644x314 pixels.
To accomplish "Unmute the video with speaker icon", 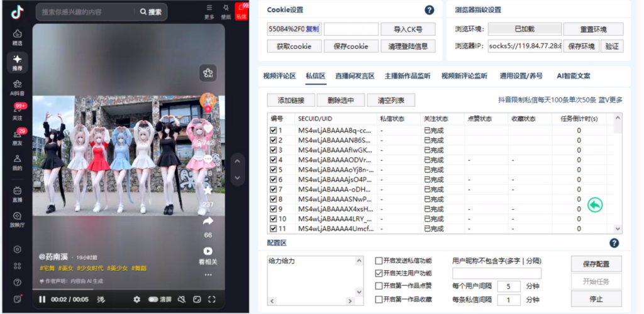I will (x=182, y=300).
